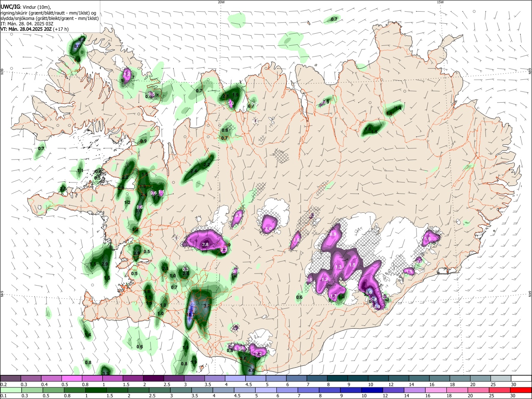Click the 15W longitude label
The height and width of the screenshot is (399, 532).
tap(440, 2)
